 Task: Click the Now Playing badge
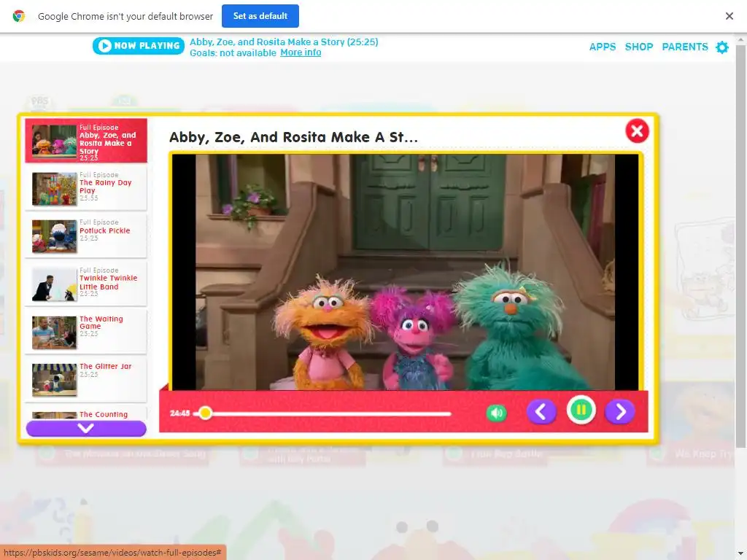138,46
